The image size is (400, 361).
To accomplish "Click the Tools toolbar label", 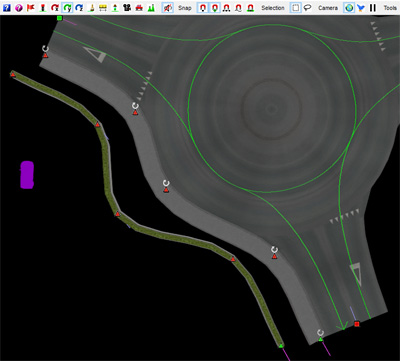I will tap(390, 8).
